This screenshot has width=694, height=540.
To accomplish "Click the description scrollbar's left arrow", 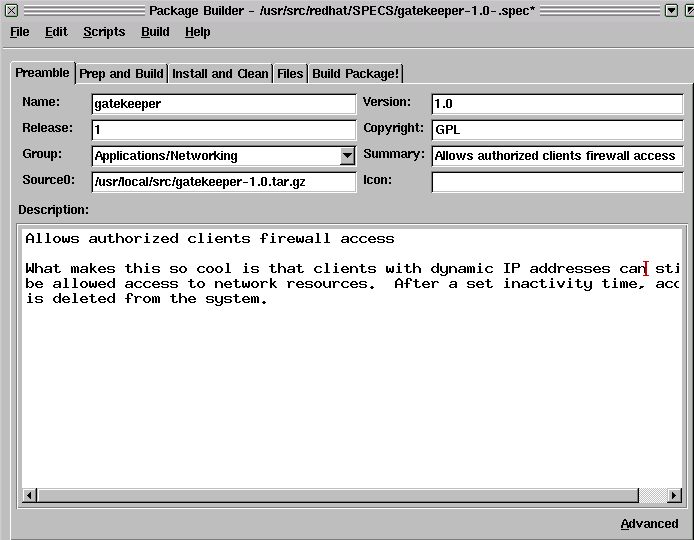I will [x=30, y=496].
